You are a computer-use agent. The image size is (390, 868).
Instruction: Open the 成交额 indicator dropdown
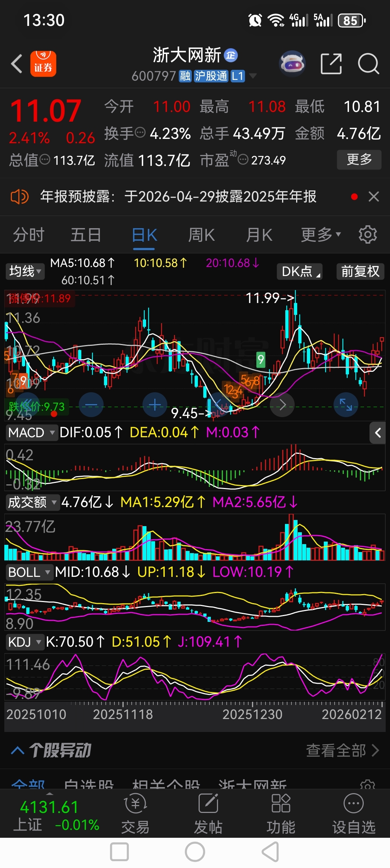(x=32, y=502)
